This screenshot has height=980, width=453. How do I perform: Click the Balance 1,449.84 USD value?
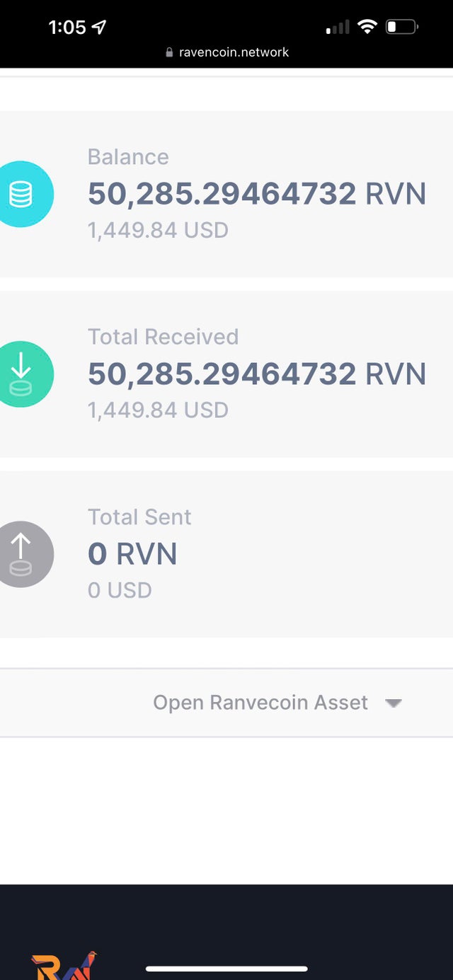[x=158, y=230]
